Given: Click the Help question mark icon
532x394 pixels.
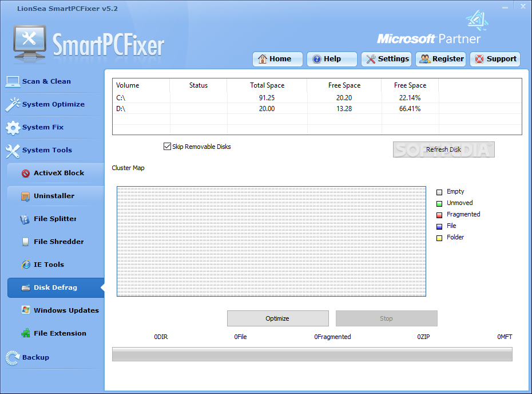Looking at the screenshot, I should tap(316, 59).
